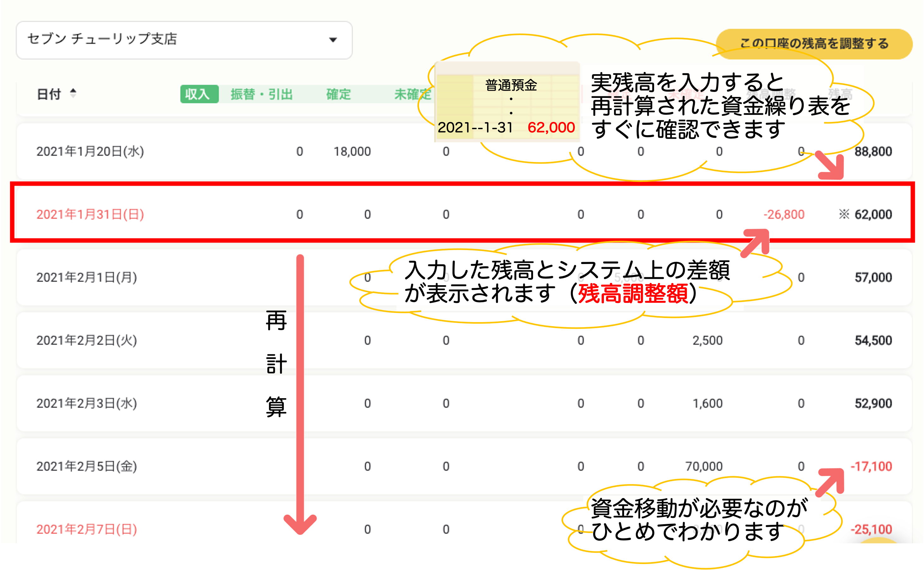Select the 2021年2月3日(水) date
The width and height of the screenshot is (924, 570).
coord(87,403)
